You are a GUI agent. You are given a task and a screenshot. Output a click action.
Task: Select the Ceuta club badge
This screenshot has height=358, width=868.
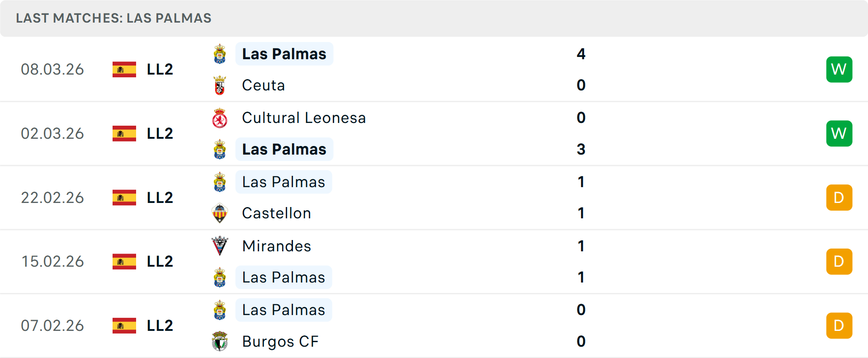220,85
